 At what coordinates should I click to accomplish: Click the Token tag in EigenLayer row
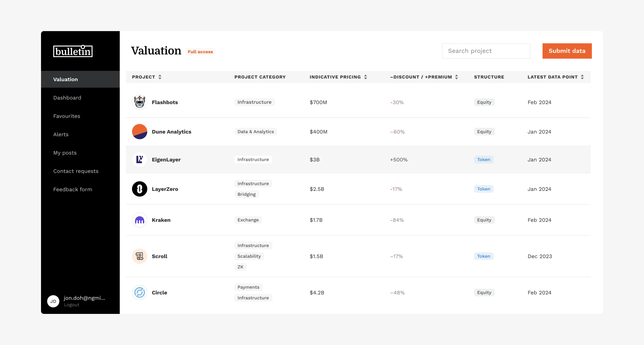[x=483, y=160]
